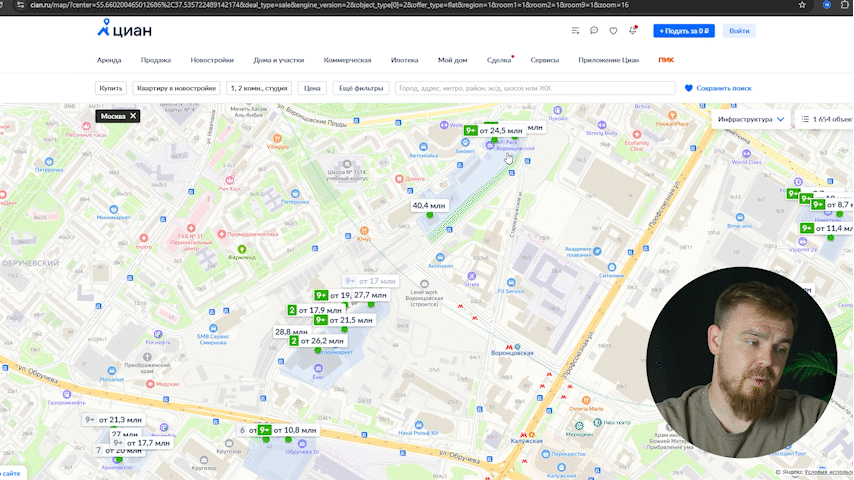Screen dimensions: 854x480
Task: Open the objects list icon
Action: (x=805, y=119)
